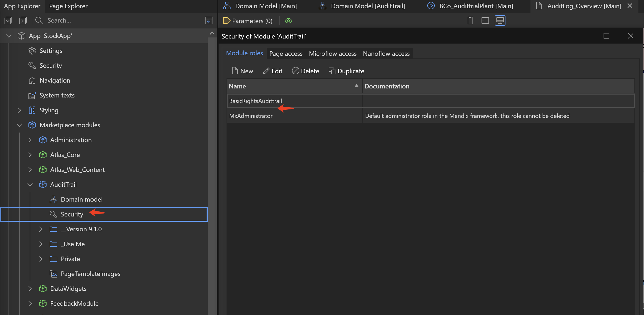Select the Module roles tab
The image size is (644, 315).
pos(244,53)
